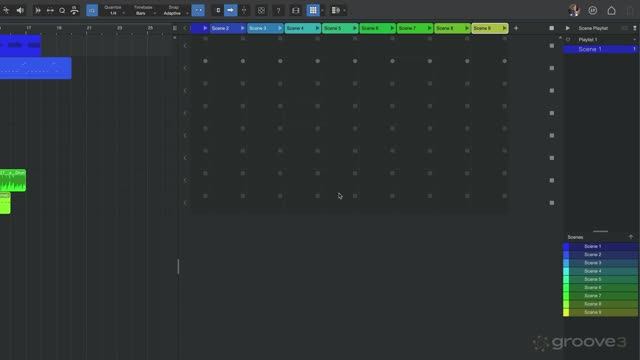Select Scene 6 in the Scenes list
Viewport: 640px width, 360px height.
coord(600,287)
